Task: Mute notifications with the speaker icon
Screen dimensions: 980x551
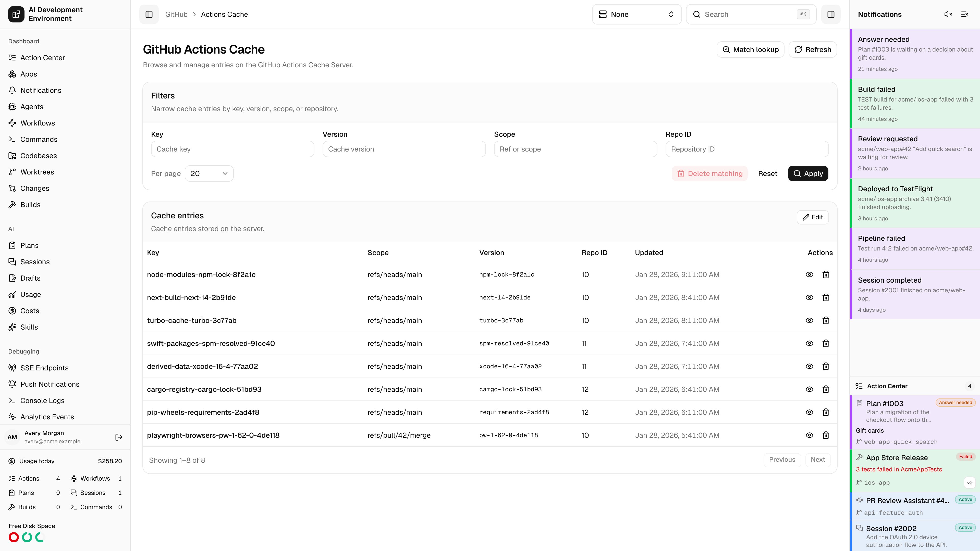Action: click(948, 15)
